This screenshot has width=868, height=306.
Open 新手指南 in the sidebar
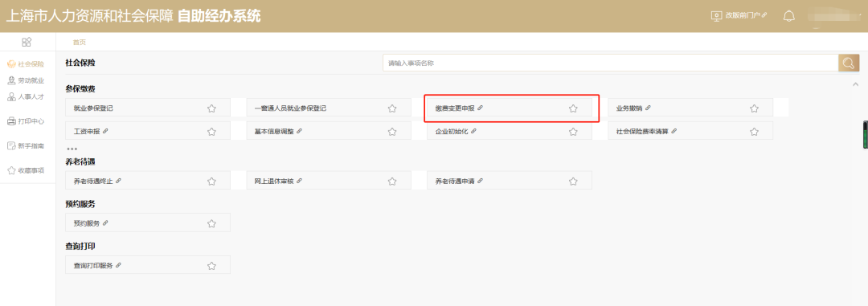tap(26, 146)
